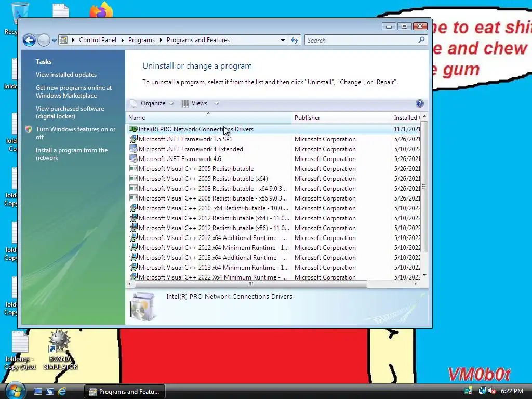The width and height of the screenshot is (532, 399).
Task: Open View purchased software (digital locker)
Action: pos(70,112)
